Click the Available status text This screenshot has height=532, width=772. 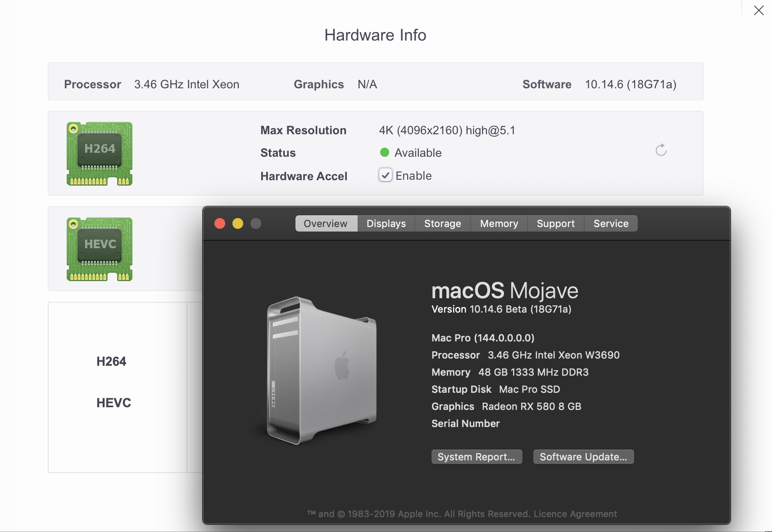click(418, 153)
